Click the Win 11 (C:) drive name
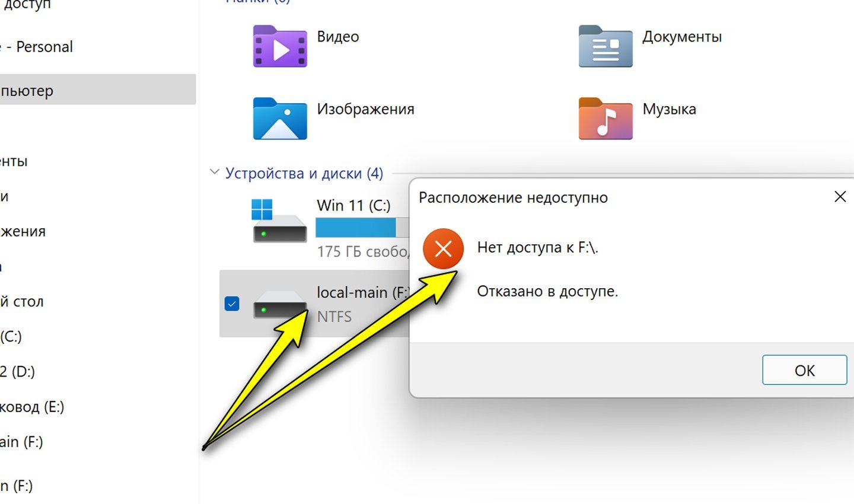 353,205
